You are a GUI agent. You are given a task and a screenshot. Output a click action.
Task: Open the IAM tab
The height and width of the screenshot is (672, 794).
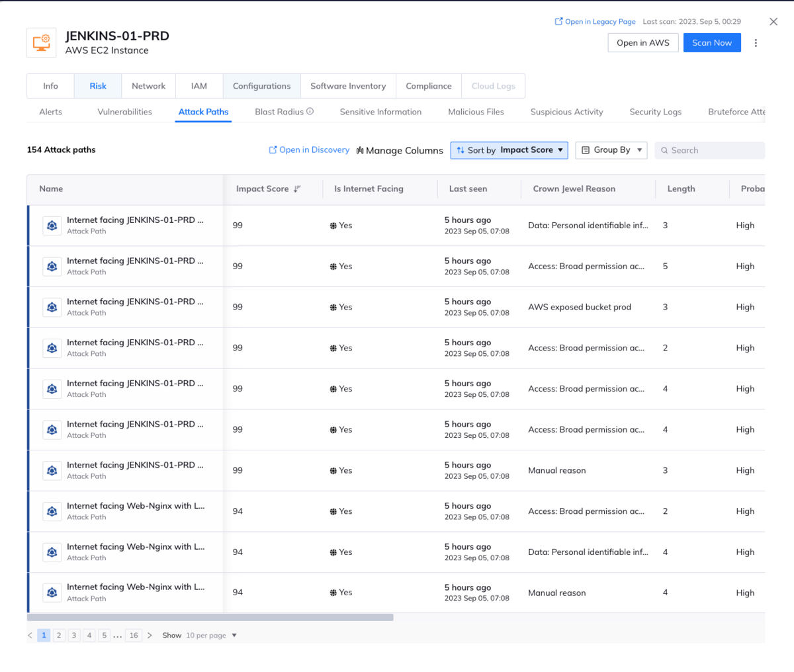point(199,86)
